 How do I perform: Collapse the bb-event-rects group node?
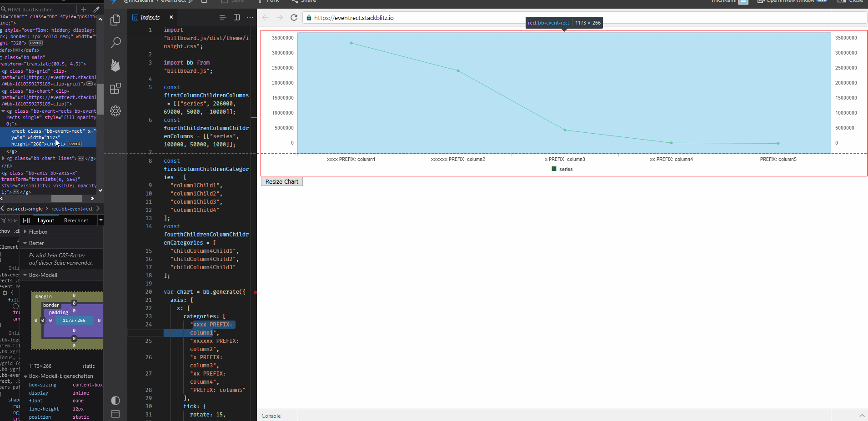pyautogui.click(x=4, y=111)
